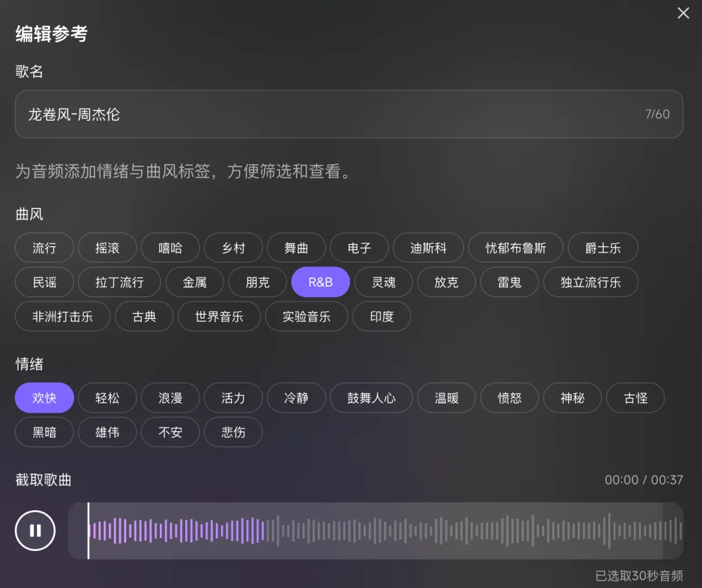Deselect the R&B genre tag
Screen dimensions: 702x588
pos(320,282)
